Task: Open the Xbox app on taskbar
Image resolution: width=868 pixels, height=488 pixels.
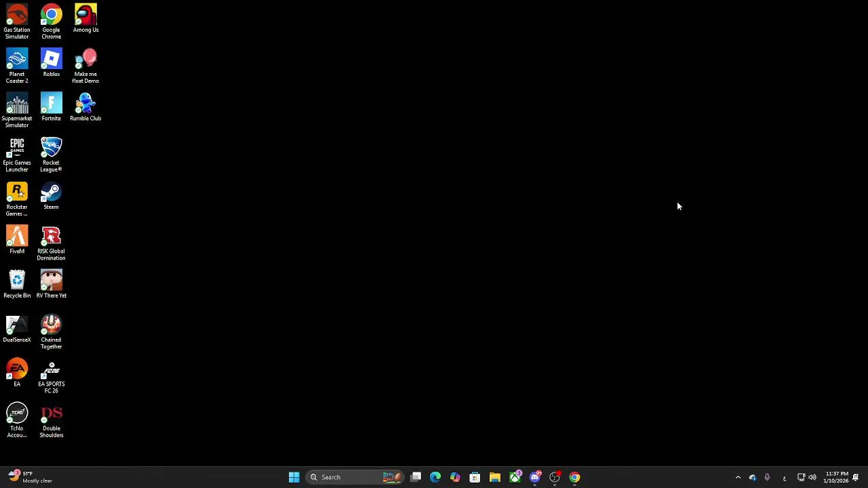Action: (x=515, y=477)
